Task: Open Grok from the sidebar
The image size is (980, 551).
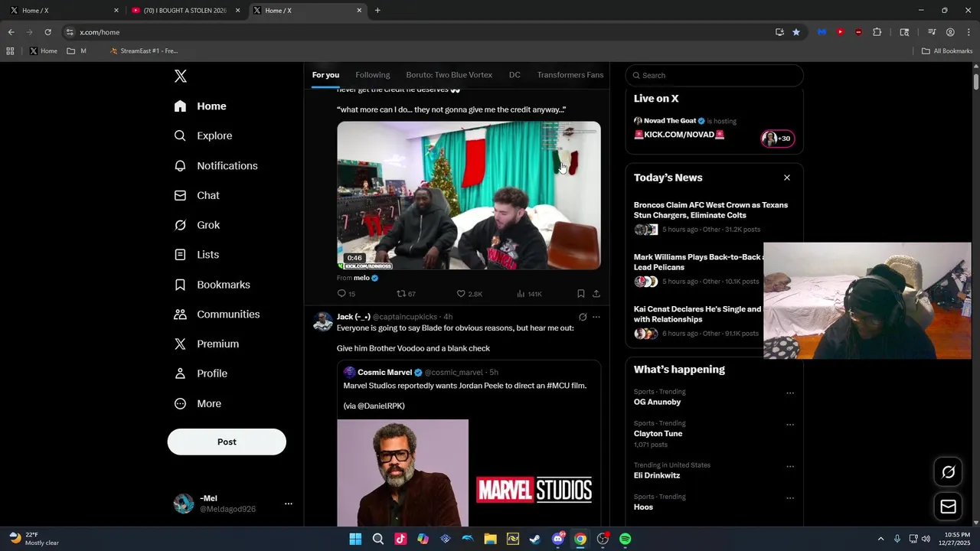Action: 197,225
